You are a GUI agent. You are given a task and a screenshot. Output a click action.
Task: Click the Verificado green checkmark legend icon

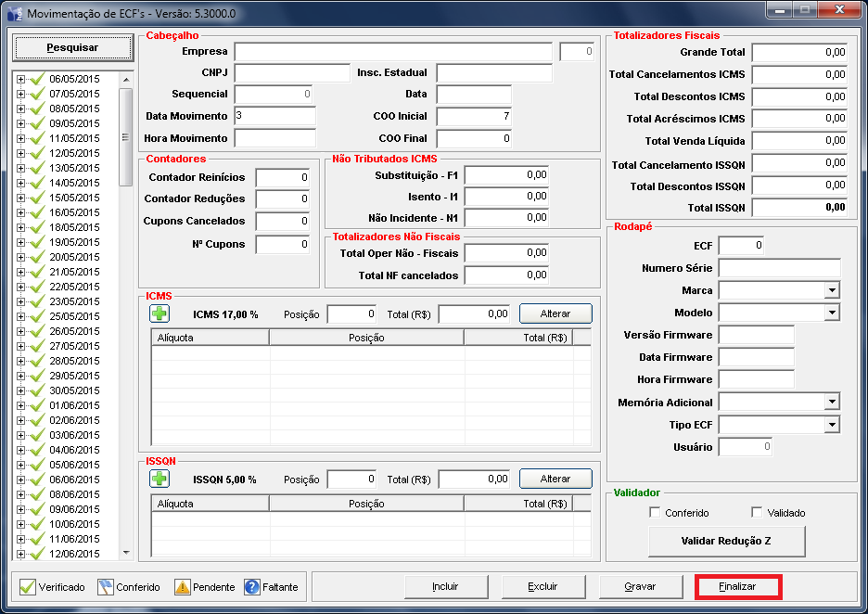coord(28,587)
